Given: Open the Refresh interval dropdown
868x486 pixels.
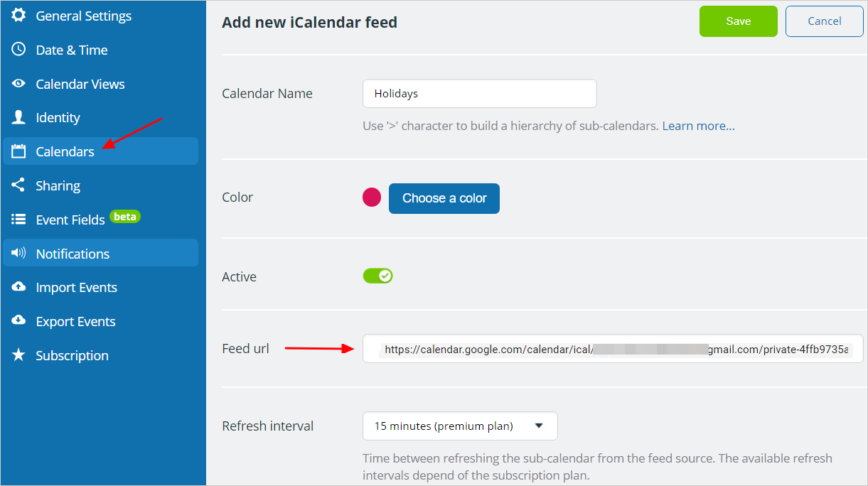Looking at the screenshot, I should 460,426.
